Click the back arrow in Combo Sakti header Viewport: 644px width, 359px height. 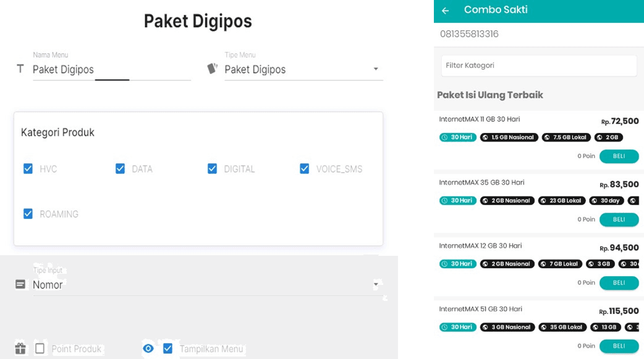(445, 11)
